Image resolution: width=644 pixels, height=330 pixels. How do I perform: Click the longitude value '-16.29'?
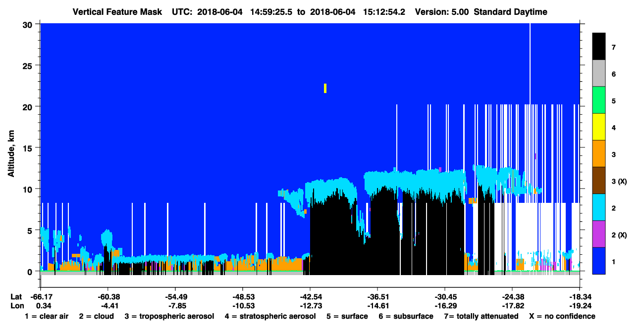click(445, 306)
